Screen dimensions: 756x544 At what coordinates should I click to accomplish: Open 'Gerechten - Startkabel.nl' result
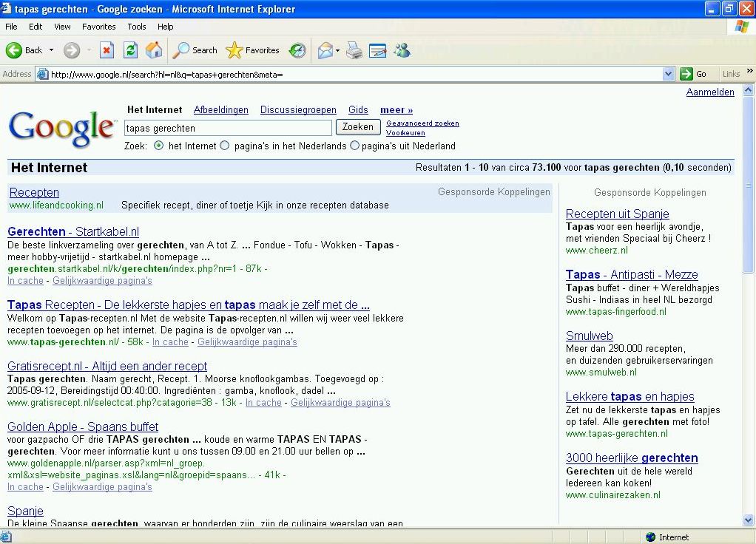[73, 232]
